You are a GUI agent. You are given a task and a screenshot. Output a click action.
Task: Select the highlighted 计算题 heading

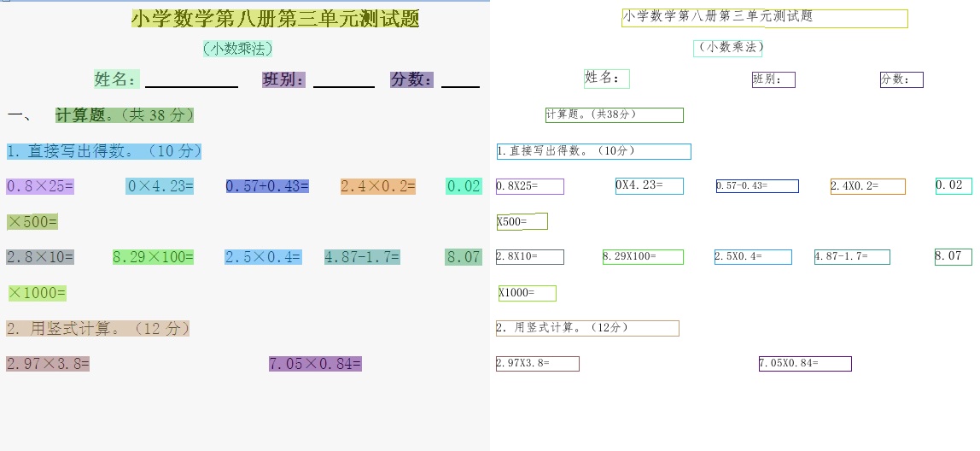pyautogui.click(x=125, y=114)
